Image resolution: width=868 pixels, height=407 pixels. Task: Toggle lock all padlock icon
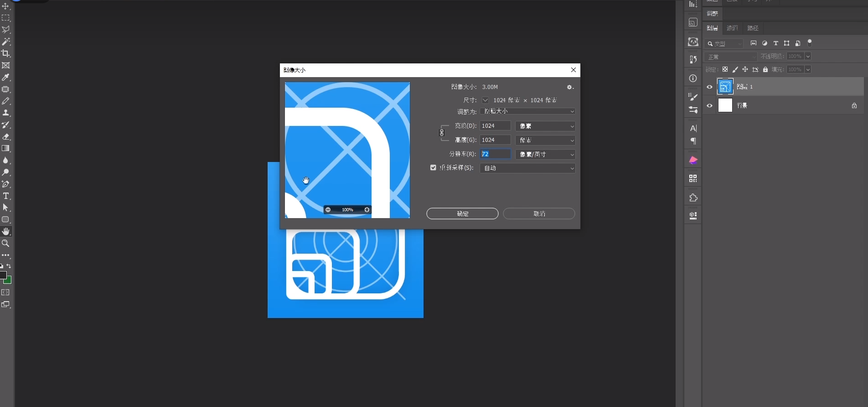tap(765, 69)
